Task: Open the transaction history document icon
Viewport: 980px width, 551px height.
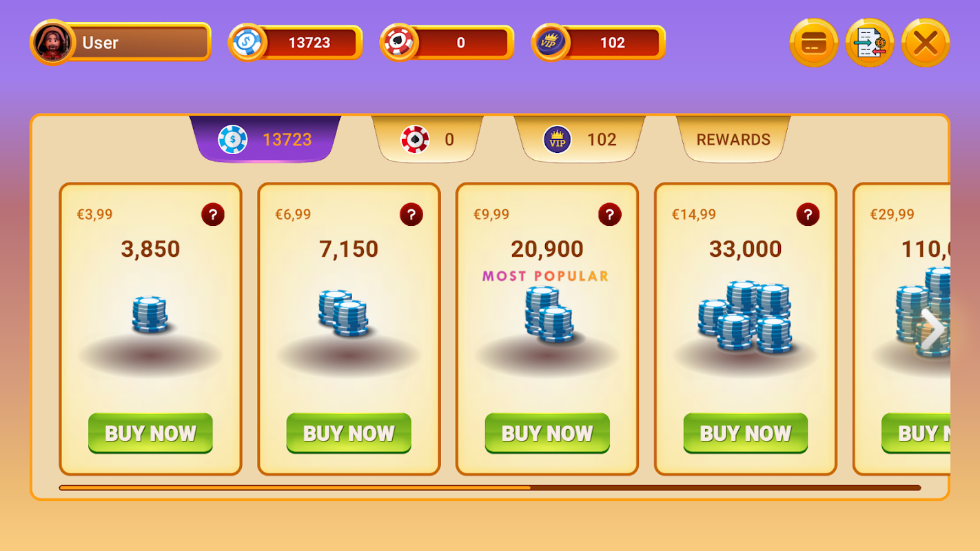Action: 869,43
